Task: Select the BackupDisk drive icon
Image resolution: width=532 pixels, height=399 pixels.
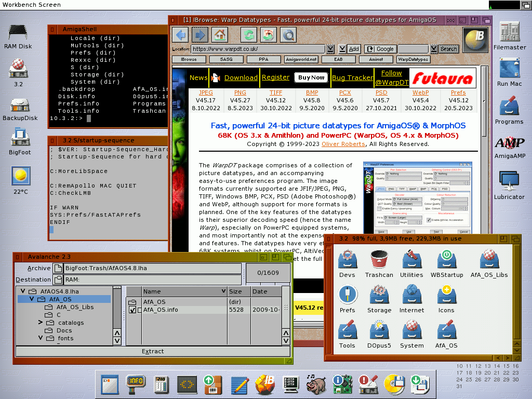Action: point(20,109)
